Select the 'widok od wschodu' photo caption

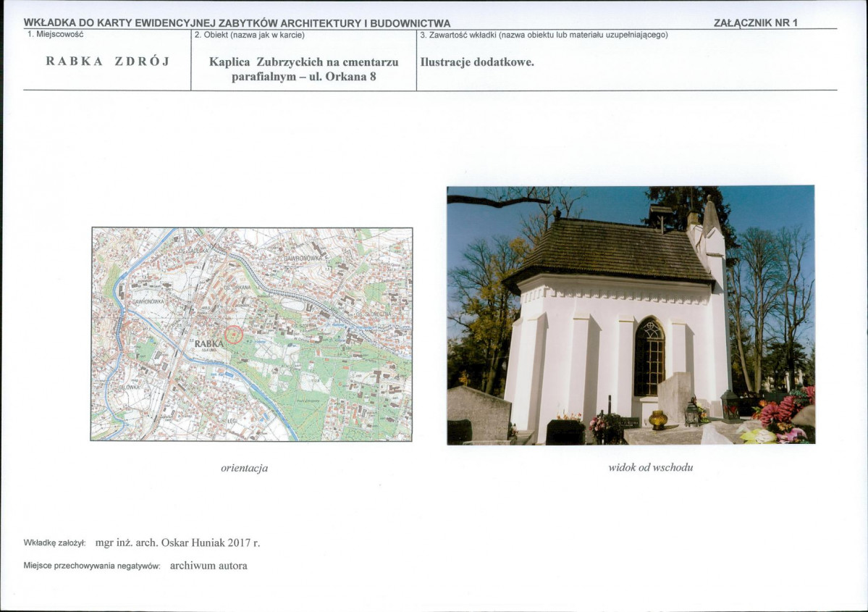[x=650, y=467]
